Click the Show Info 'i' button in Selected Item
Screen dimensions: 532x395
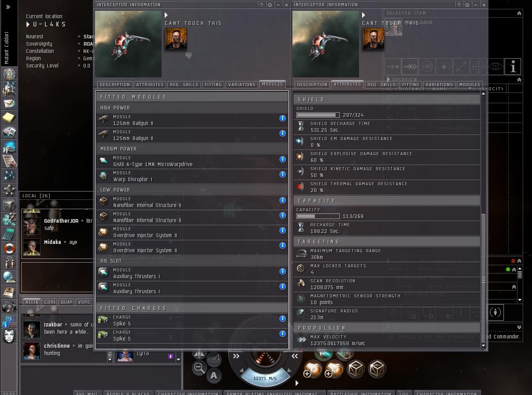tap(513, 66)
